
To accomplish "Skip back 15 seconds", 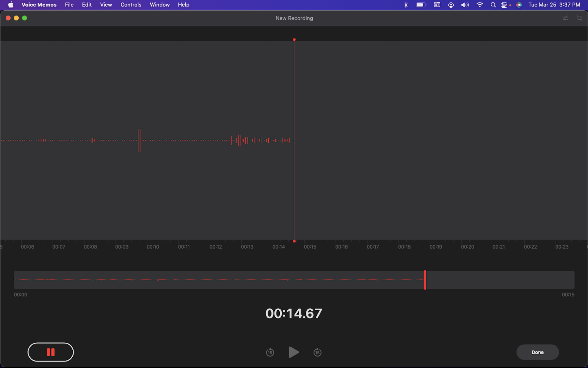I will click(270, 352).
